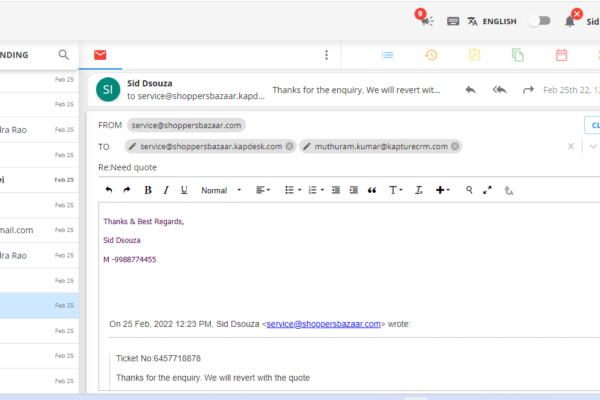The width and height of the screenshot is (600, 400).
Task: Clear text formatting
Action: click(x=419, y=190)
